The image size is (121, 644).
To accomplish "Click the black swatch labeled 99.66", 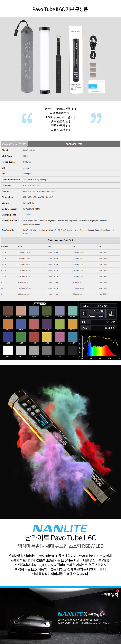I will tap(73, 350).
